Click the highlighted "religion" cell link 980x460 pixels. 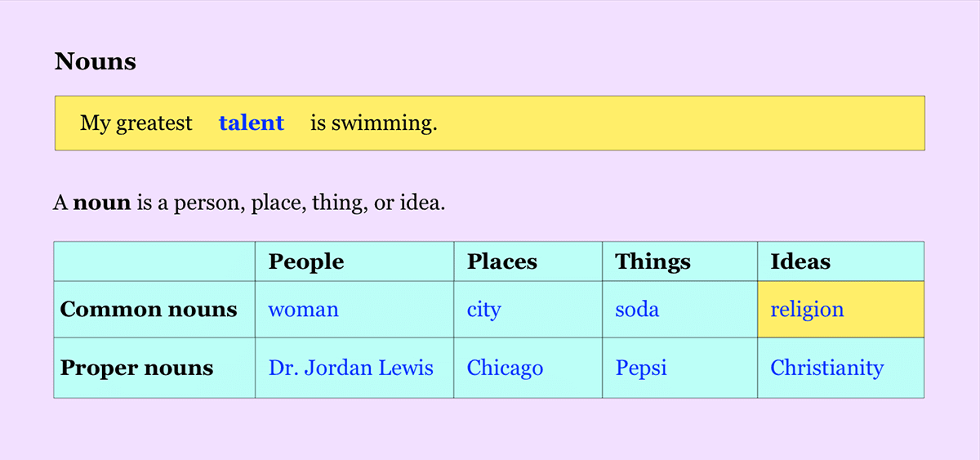807,310
